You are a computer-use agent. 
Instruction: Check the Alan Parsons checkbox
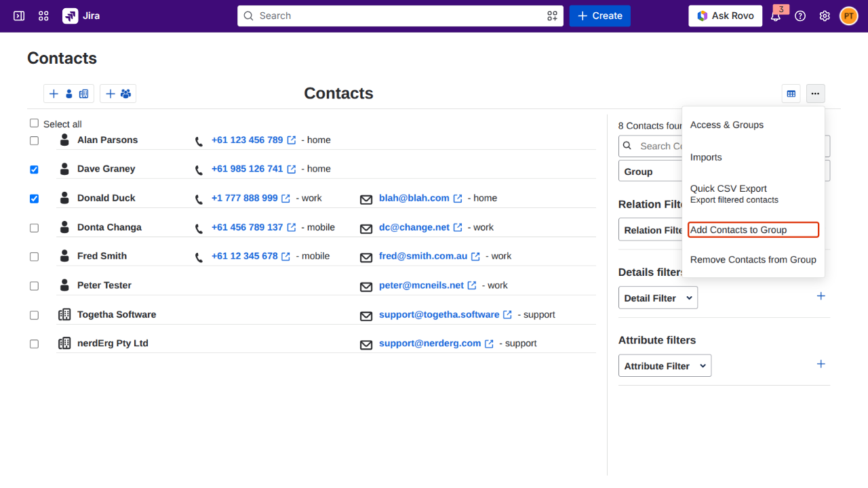(x=34, y=140)
